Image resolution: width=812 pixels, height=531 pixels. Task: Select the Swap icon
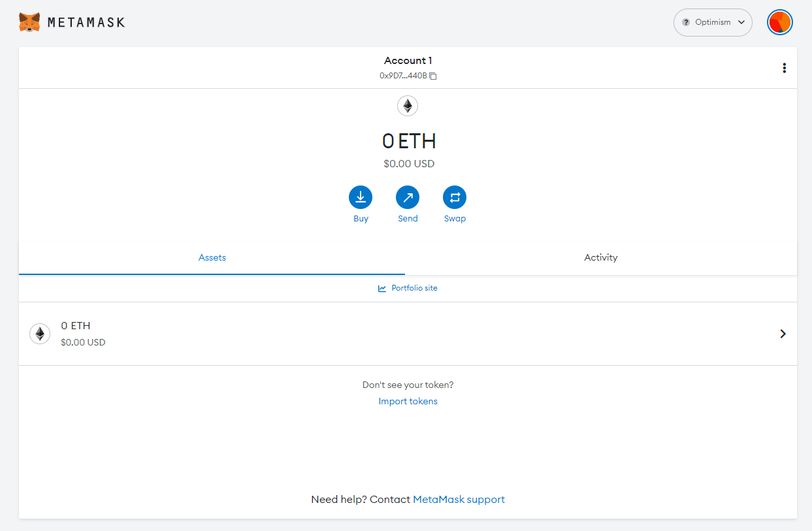coord(455,196)
